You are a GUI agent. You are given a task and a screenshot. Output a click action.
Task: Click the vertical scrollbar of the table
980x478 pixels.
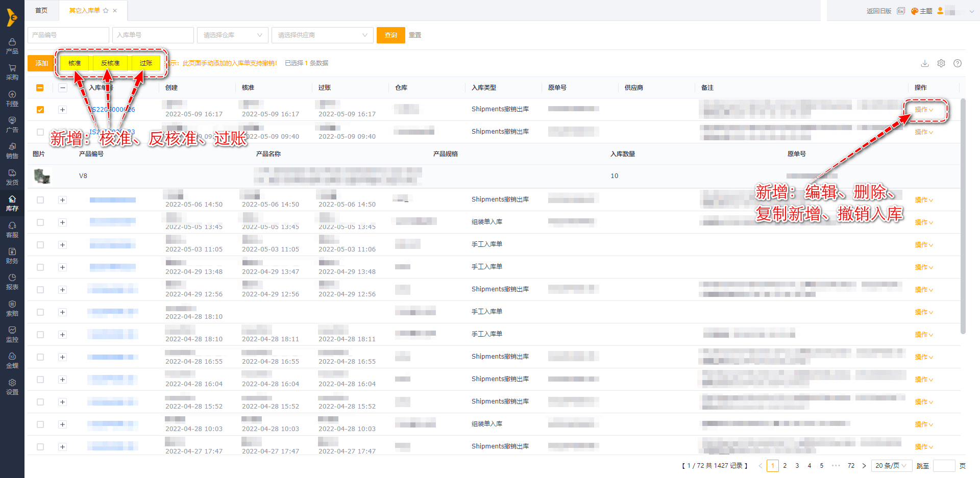(x=963, y=214)
